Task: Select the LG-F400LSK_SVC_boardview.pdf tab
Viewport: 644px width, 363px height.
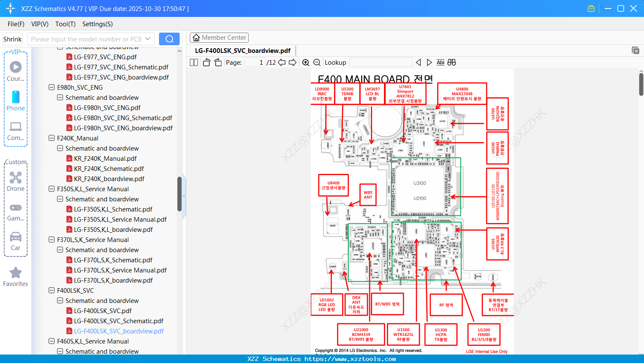Action: [242, 50]
